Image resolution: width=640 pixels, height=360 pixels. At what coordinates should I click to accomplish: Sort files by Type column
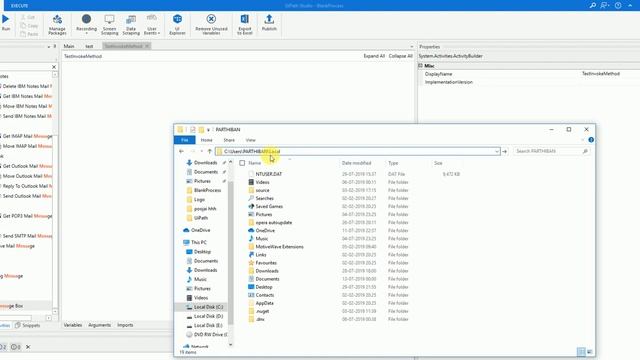pyautogui.click(x=393, y=163)
